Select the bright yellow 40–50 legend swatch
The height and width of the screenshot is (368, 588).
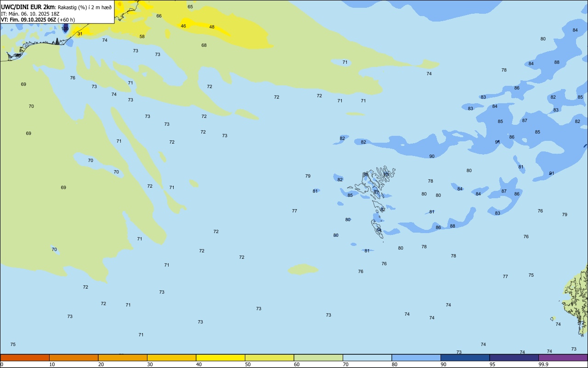pos(220,357)
